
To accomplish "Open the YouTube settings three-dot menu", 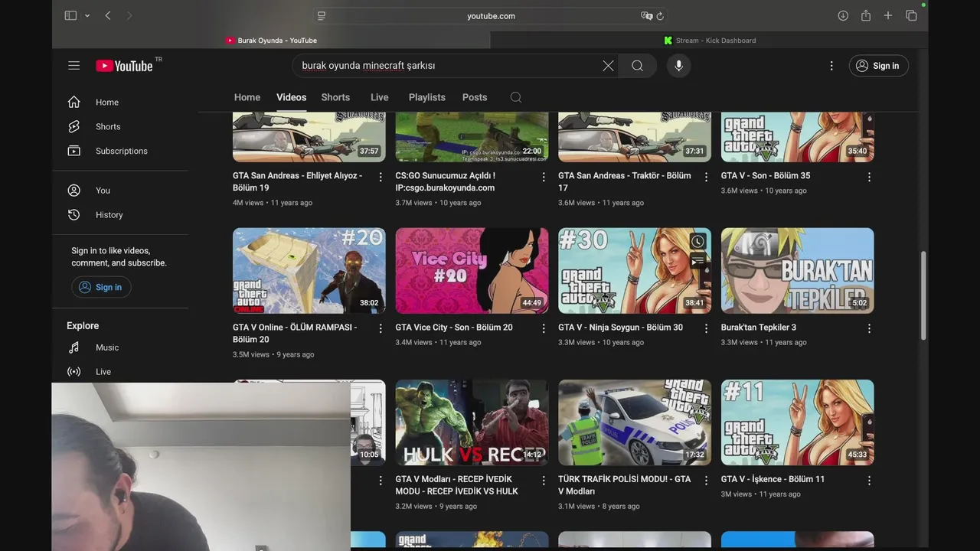I will point(831,66).
